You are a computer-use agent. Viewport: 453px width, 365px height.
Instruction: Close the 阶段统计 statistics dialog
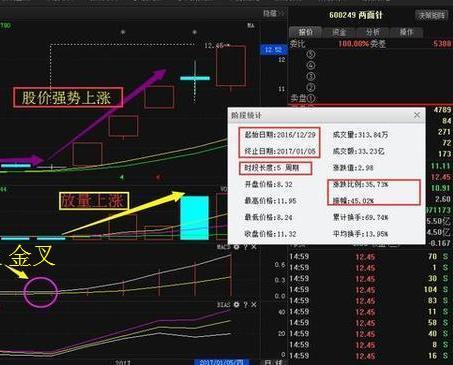coord(417,115)
